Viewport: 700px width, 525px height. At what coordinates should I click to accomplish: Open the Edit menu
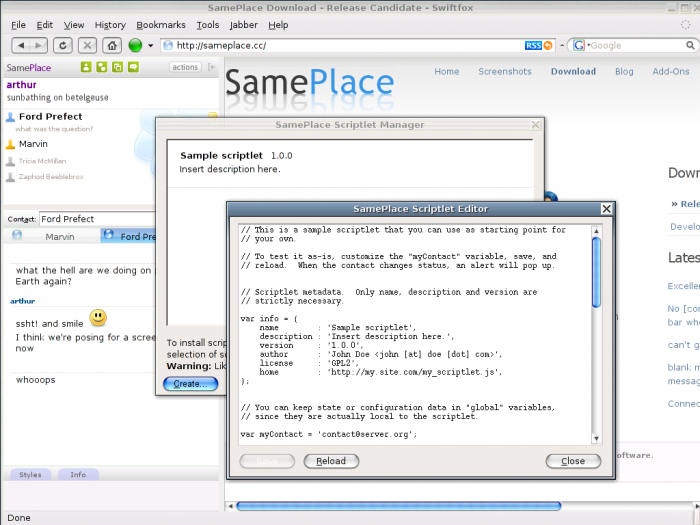point(45,25)
